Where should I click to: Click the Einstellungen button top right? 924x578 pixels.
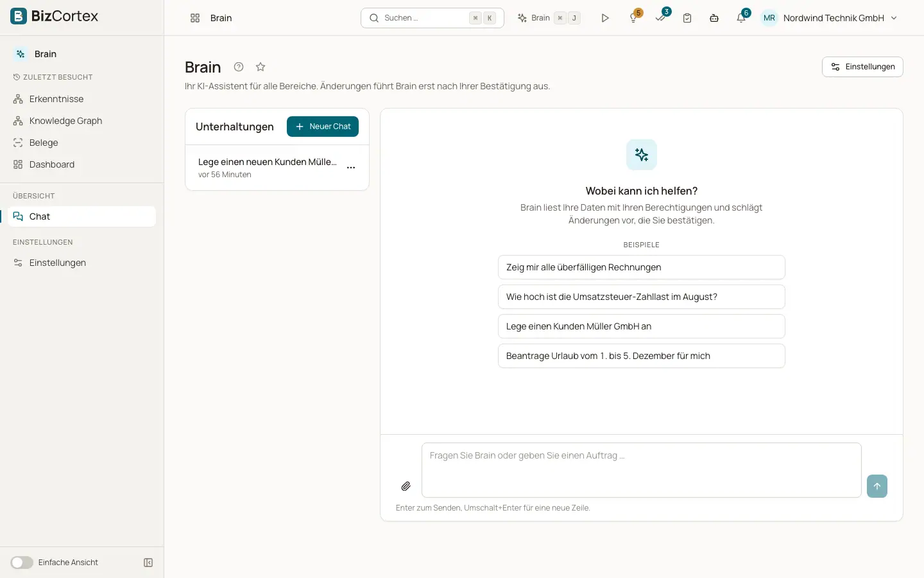tap(862, 67)
